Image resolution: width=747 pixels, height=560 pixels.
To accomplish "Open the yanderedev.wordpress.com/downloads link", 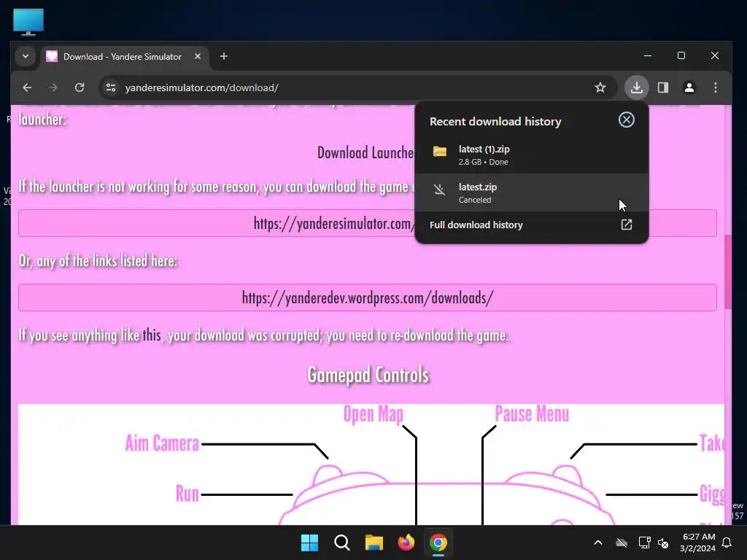I will click(x=368, y=298).
